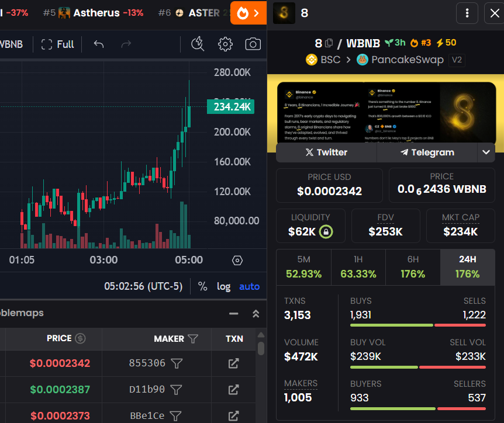Expand more social links chevron
This screenshot has width=504, height=423.
click(486, 152)
